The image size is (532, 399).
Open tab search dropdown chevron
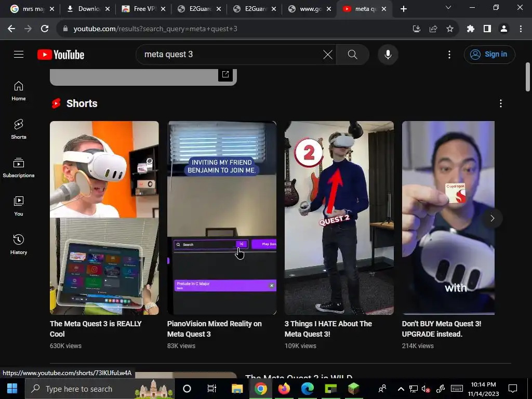point(448,7)
